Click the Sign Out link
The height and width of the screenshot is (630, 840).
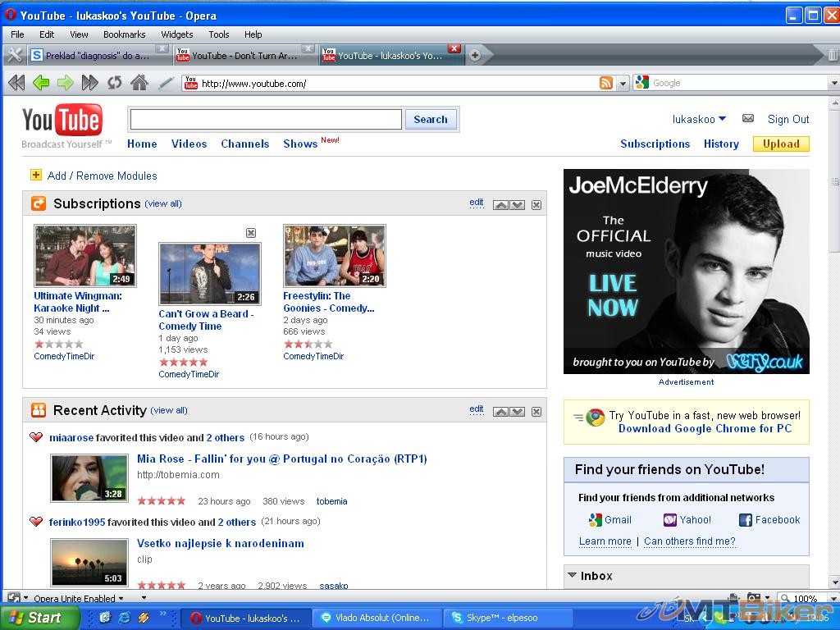[x=787, y=119]
